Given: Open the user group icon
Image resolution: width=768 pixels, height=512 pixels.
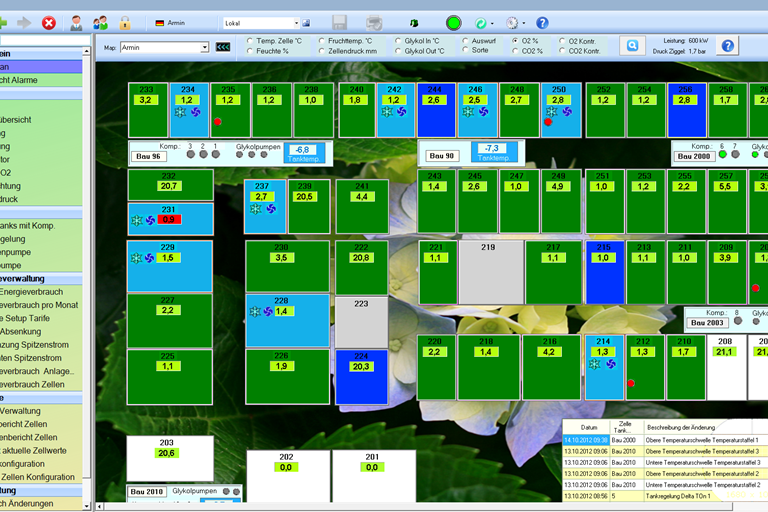Looking at the screenshot, I should (x=100, y=23).
